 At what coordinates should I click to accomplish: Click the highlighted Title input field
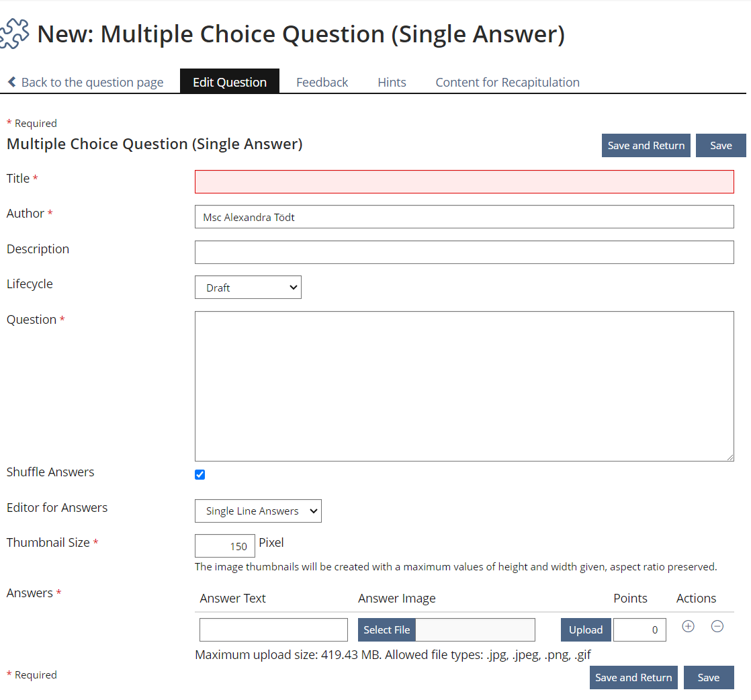click(x=463, y=181)
